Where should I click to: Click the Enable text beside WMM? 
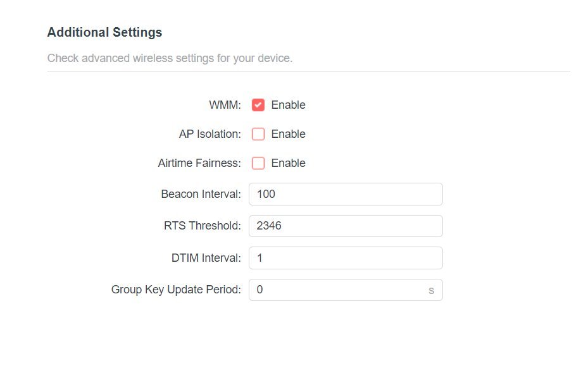pos(288,105)
